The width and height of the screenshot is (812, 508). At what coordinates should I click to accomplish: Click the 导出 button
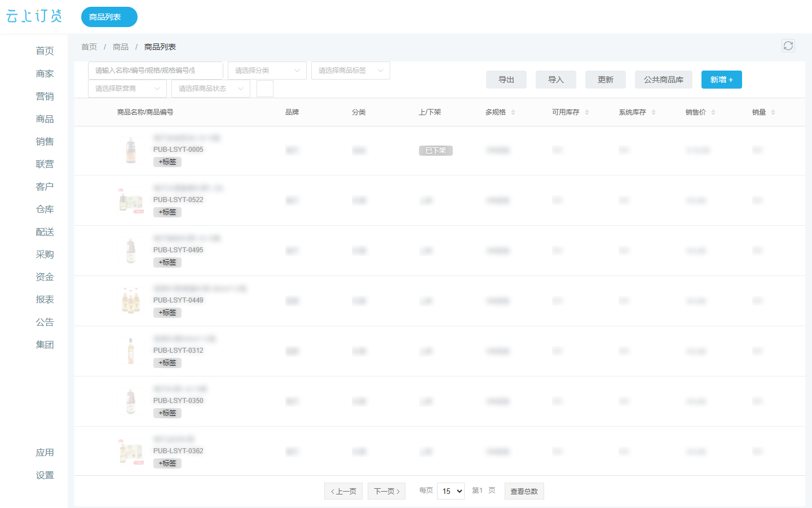(x=506, y=80)
